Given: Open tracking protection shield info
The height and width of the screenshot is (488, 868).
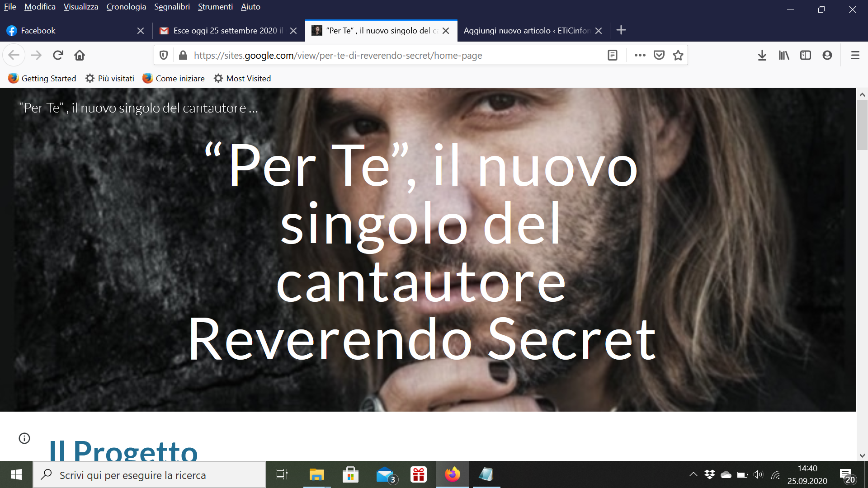Looking at the screenshot, I should coord(164,55).
